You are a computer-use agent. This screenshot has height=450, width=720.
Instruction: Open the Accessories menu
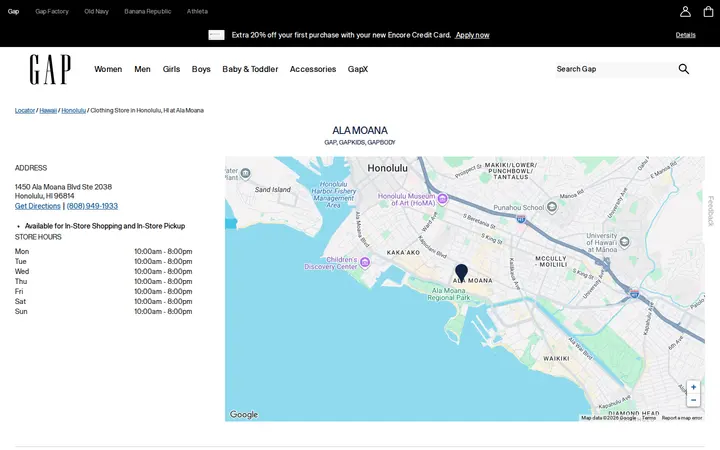coord(313,69)
